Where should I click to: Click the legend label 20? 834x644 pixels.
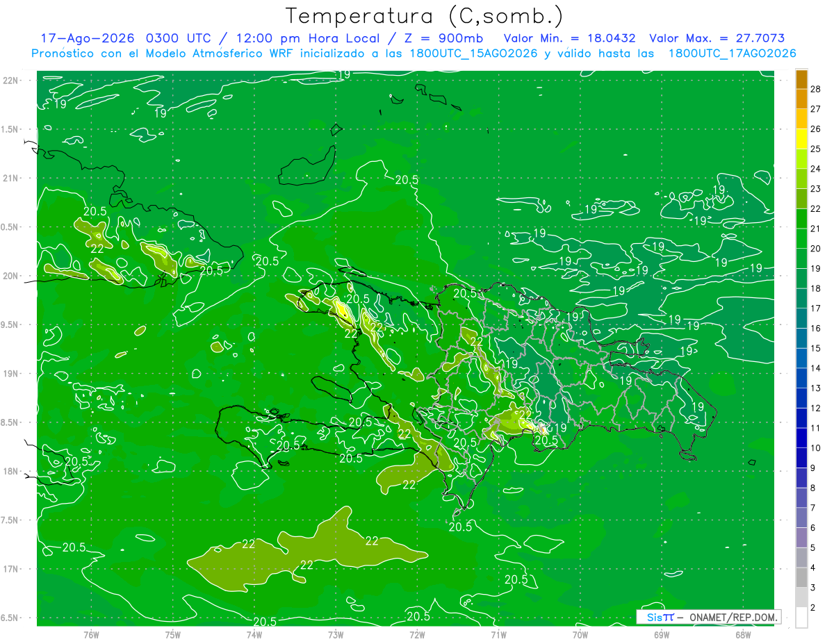[815, 248]
